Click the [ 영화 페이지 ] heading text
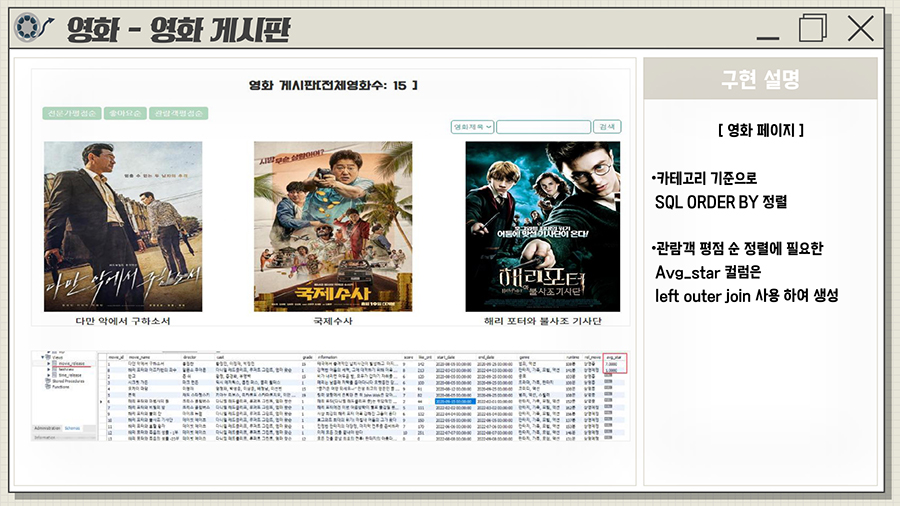Image resolution: width=900 pixels, height=506 pixels. click(x=761, y=130)
